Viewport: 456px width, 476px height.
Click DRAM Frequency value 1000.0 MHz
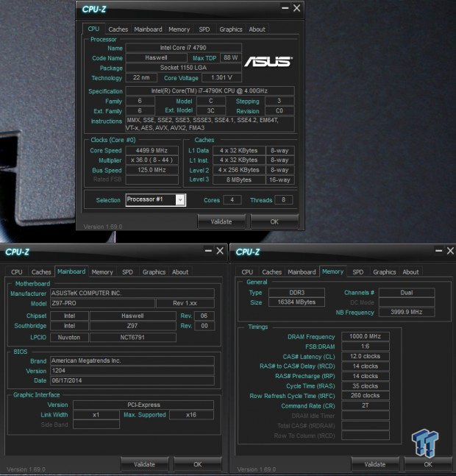coord(366,336)
